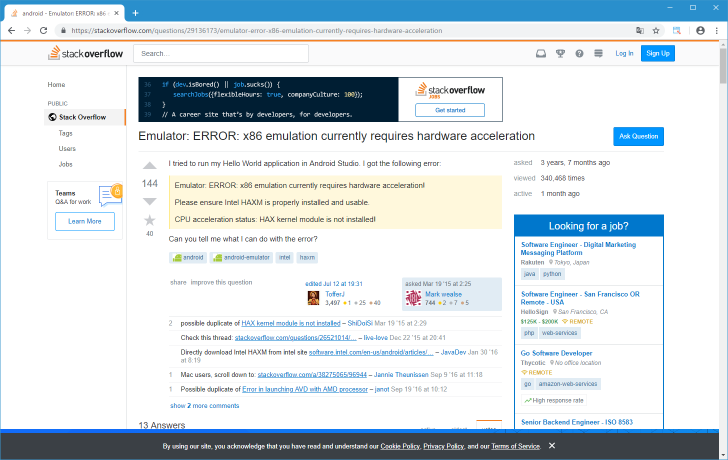The image size is (728, 460).
Task: Click the android tag
Action: point(188,258)
